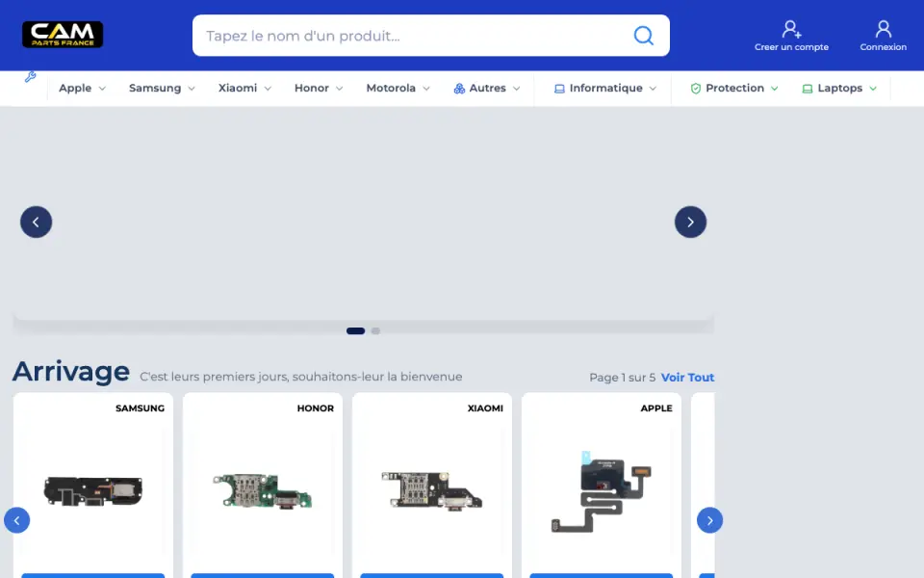The width and height of the screenshot is (924, 578).
Task: Click the XIAOMI brand label on card
Action: [x=485, y=408]
